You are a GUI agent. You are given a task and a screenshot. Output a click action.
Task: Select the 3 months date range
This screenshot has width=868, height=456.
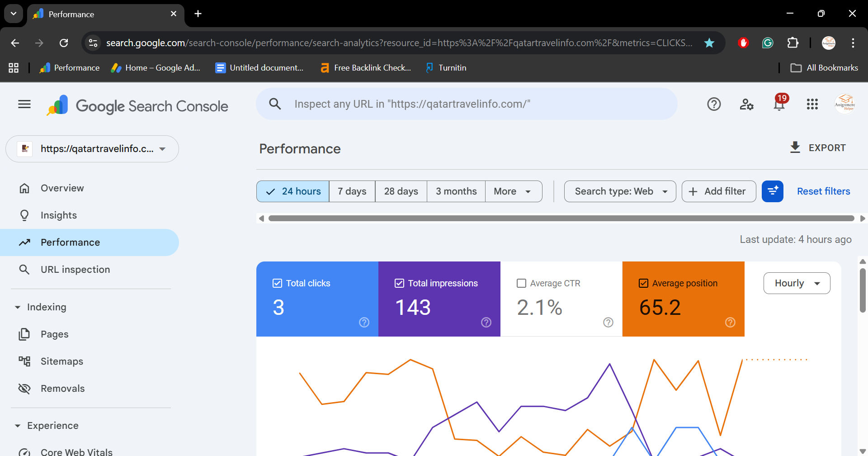coord(456,191)
